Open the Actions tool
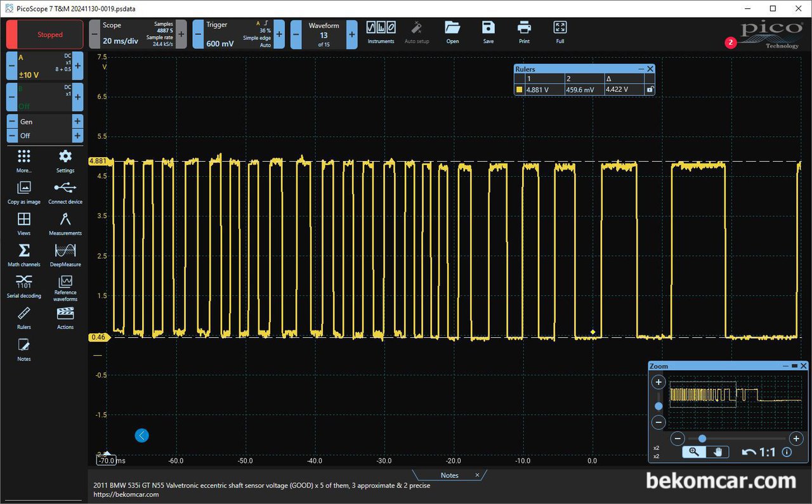Image resolution: width=812 pixels, height=504 pixels. point(65,316)
